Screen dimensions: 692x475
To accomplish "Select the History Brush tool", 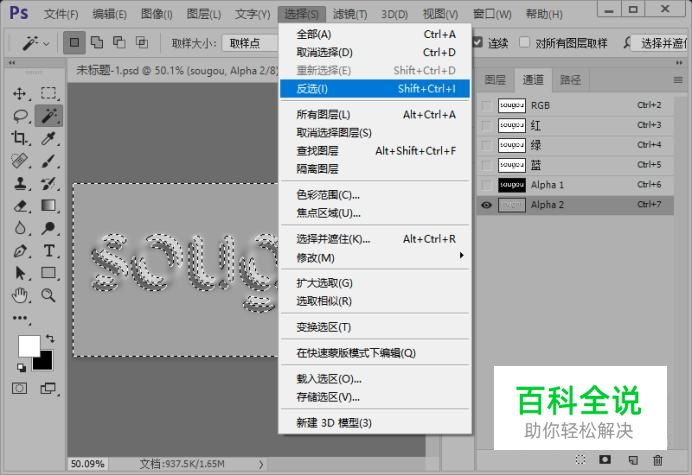I will click(x=49, y=183).
